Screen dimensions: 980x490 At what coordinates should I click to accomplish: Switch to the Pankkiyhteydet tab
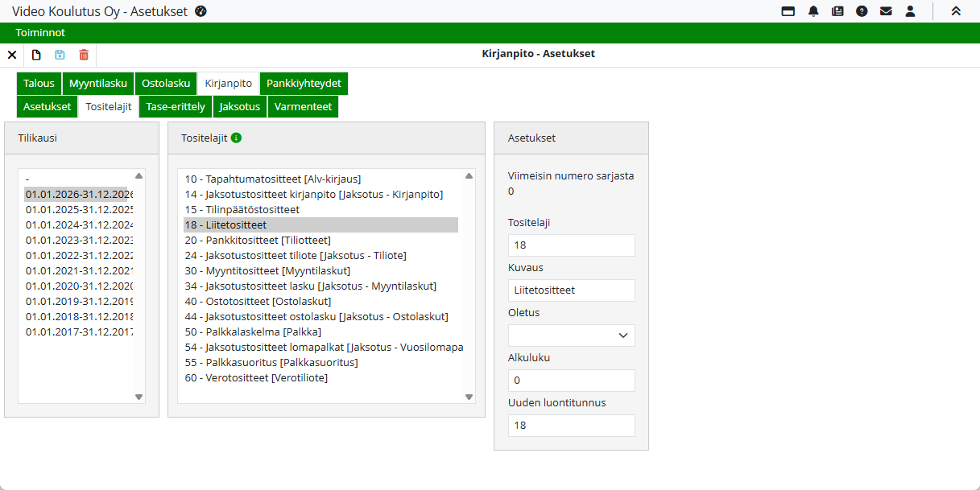304,84
